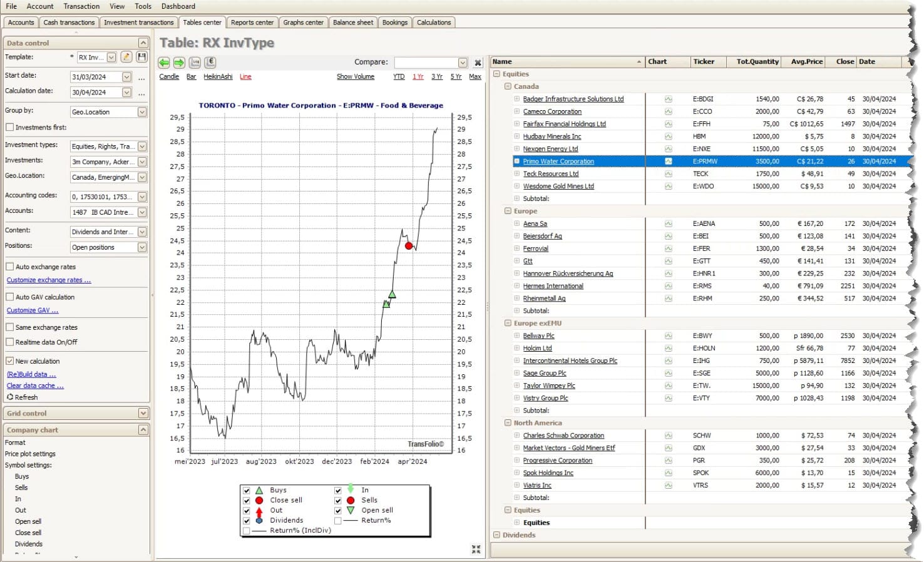Click the template edit pencil icon

[126, 57]
